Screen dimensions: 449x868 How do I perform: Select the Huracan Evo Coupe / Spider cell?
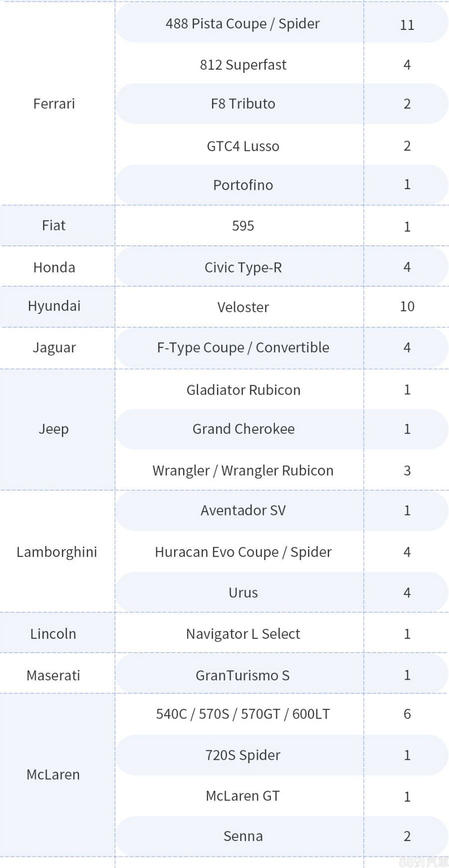coord(243,552)
